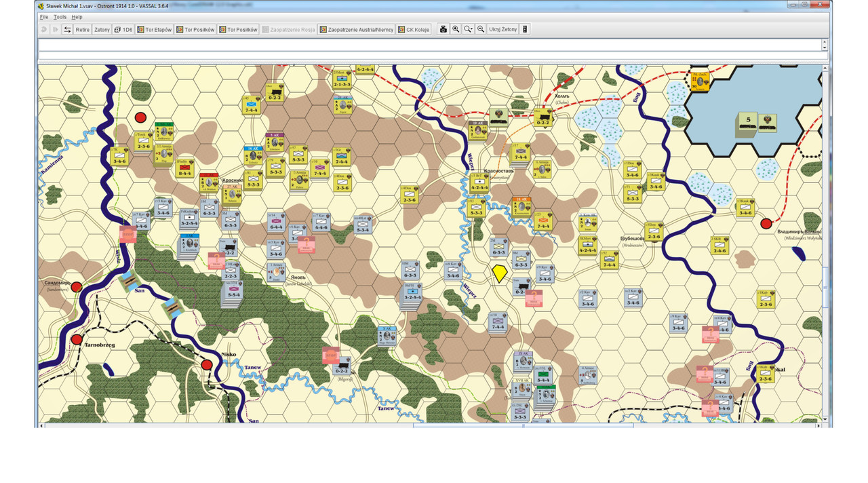Click the pink STOP marker on the Vistula
This screenshot has width=868, height=483.
click(x=127, y=234)
